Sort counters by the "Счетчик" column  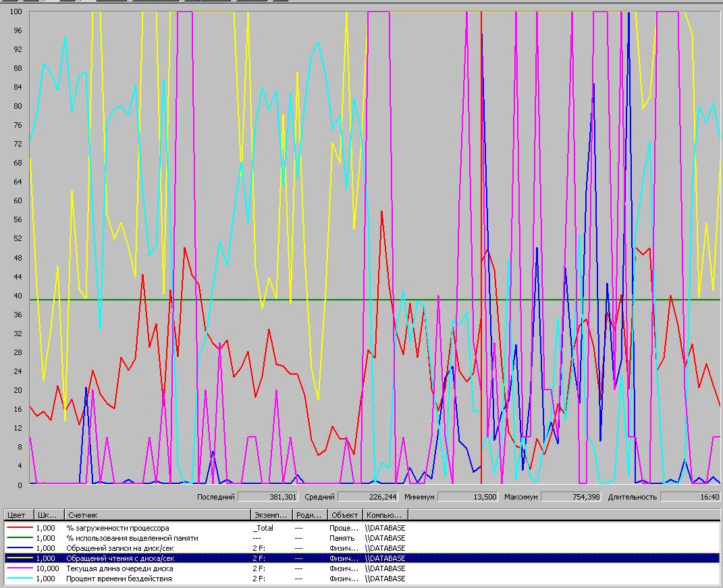[x=157, y=515]
